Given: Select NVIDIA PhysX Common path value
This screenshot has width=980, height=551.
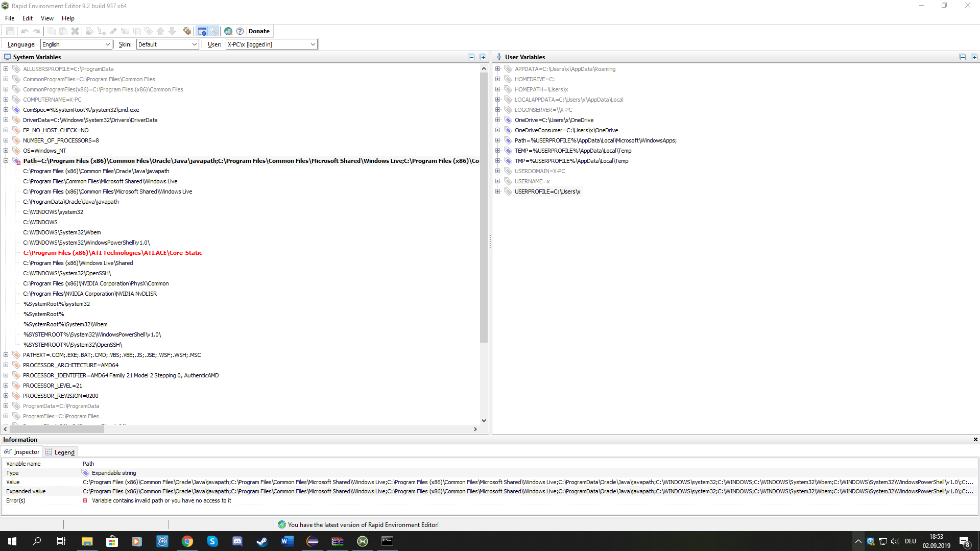Looking at the screenshot, I should (x=96, y=283).
